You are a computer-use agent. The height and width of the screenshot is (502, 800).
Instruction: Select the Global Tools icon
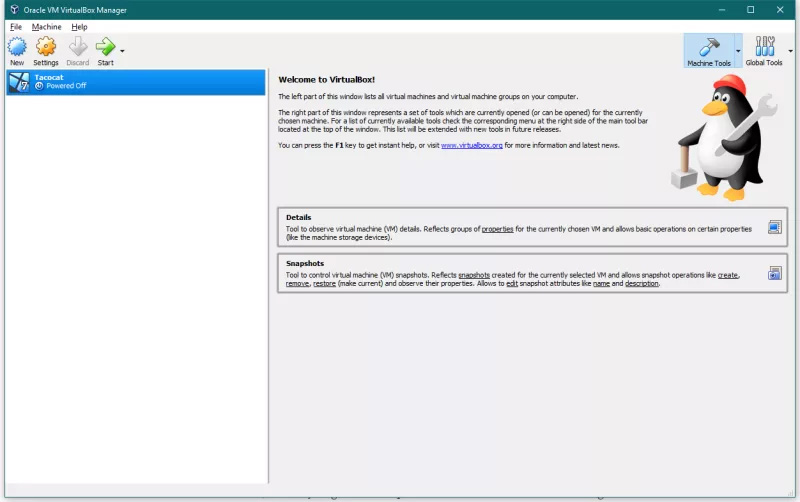(x=765, y=46)
